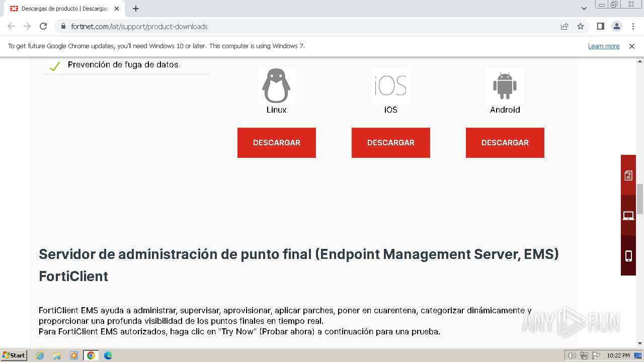Viewport: 644px width, 362px height.
Task: Reload the current page
Action: [x=43, y=26]
